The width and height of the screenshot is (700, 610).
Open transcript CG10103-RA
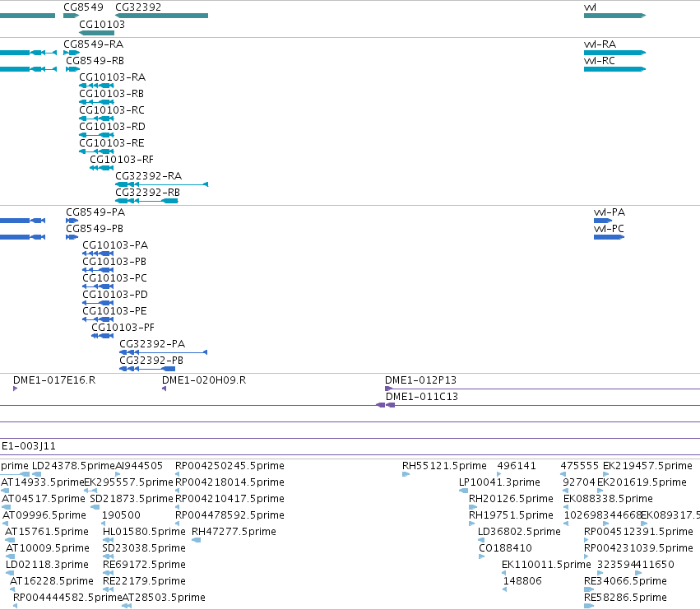coord(112,77)
